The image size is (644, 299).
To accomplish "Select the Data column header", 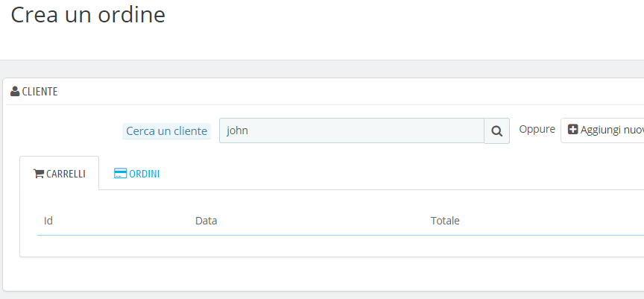I will coord(206,221).
